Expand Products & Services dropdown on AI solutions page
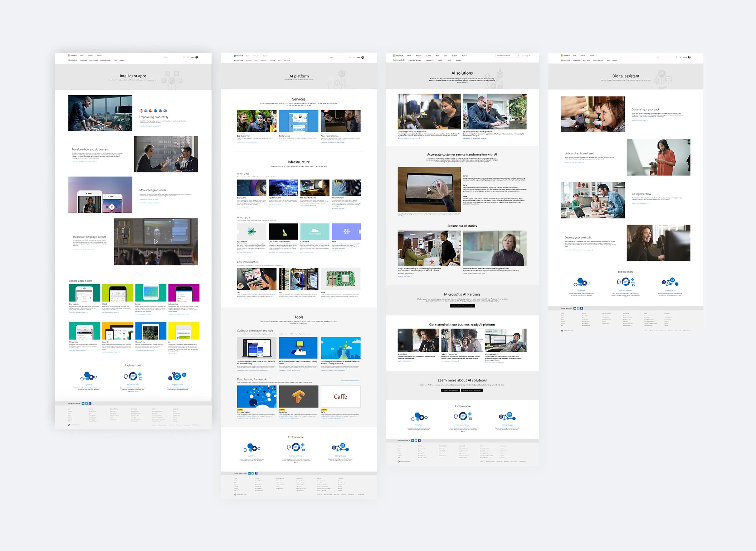 point(415,60)
